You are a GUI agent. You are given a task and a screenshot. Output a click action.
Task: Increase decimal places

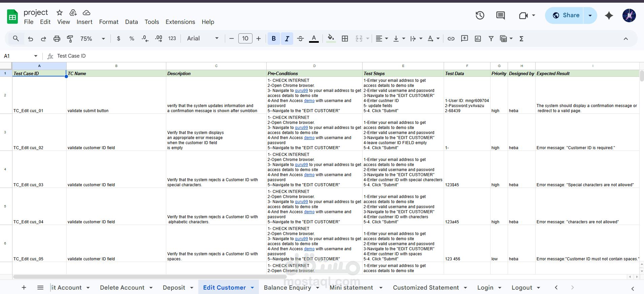tap(159, 39)
